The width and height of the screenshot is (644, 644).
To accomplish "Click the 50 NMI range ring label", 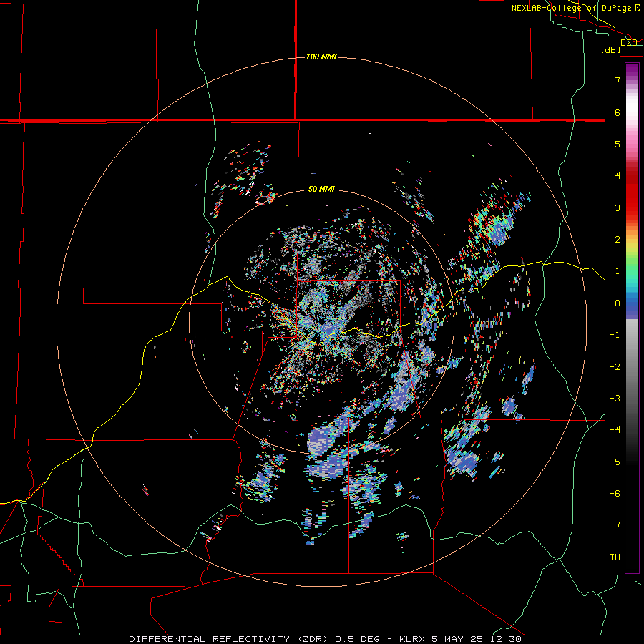I will click(x=321, y=189).
